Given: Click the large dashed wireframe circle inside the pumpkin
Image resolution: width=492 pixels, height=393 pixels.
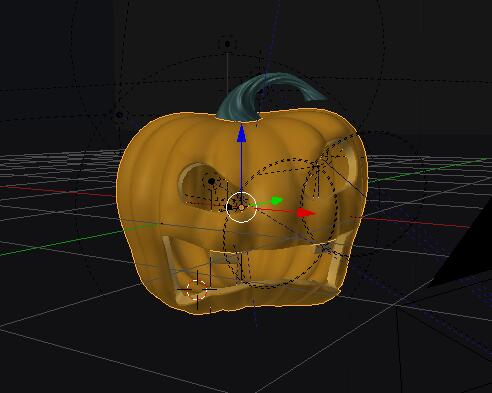Looking at the screenshot, I should pyautogui.click(x=280, y=223).
